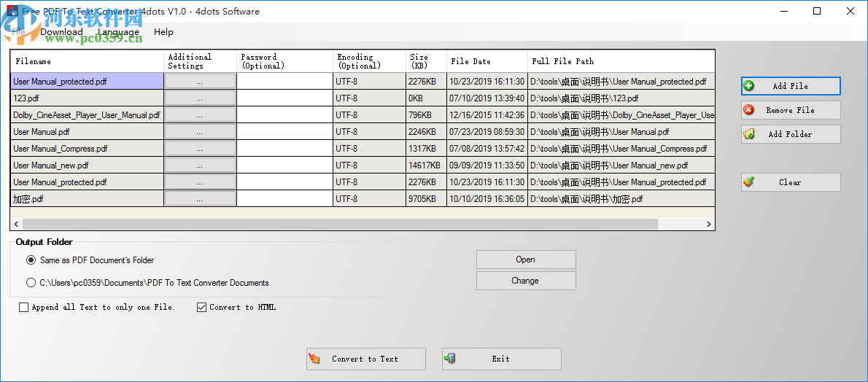868x382 pixels.
Task: Click the Open output folder button
Action: tap(526, 259)
